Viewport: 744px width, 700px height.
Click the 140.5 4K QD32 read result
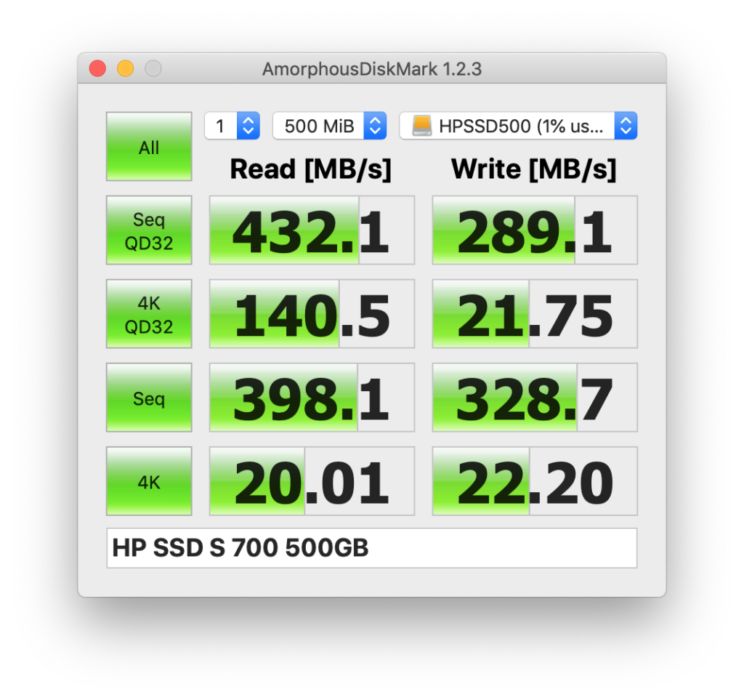tap(312, 314)
